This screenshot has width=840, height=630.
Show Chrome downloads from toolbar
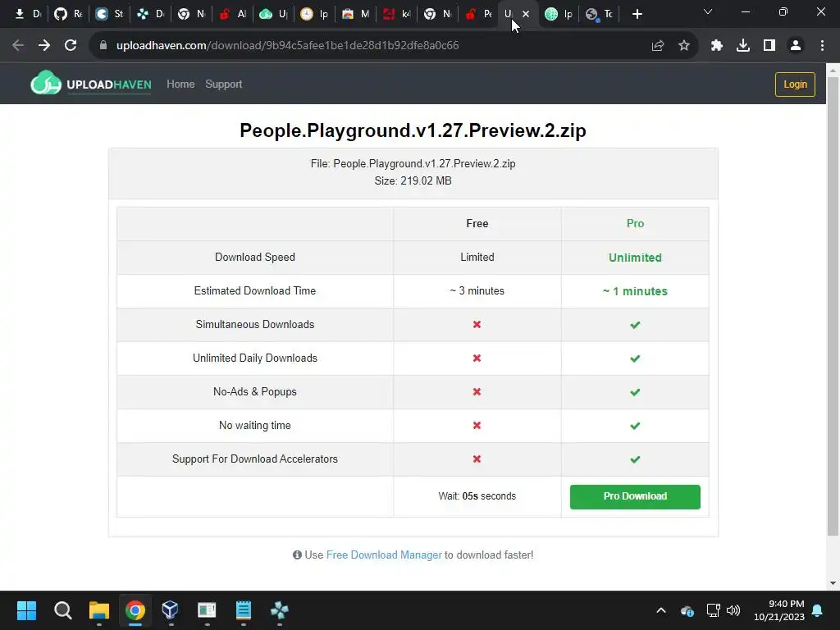tap(743, 46)
